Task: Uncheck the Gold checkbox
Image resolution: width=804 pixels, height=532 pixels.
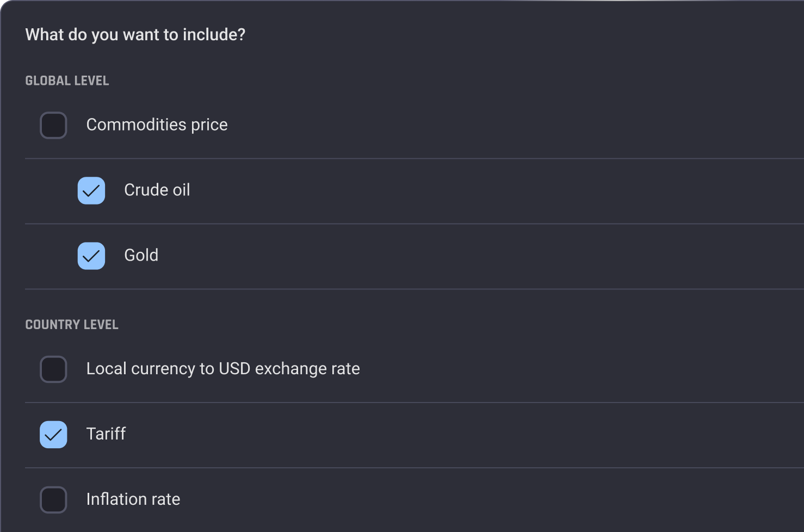Action: click(91, 256)
